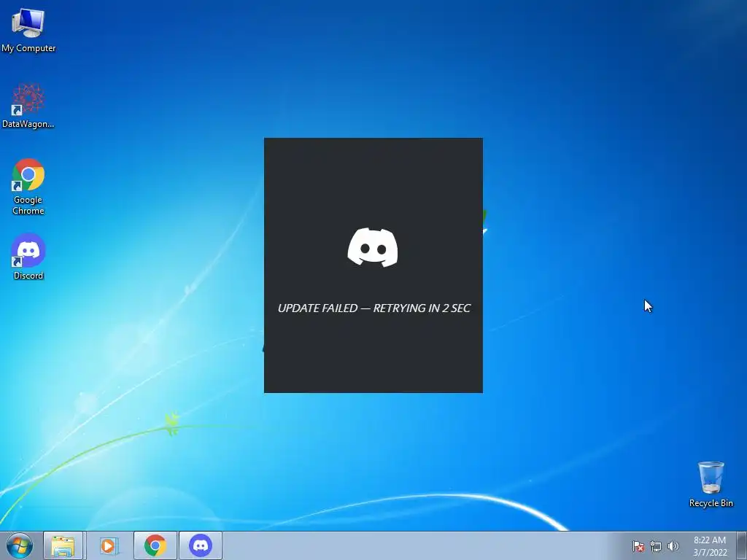747x560 pixels.
Task: Click the Discord logo in updater window
Action: 373,247
